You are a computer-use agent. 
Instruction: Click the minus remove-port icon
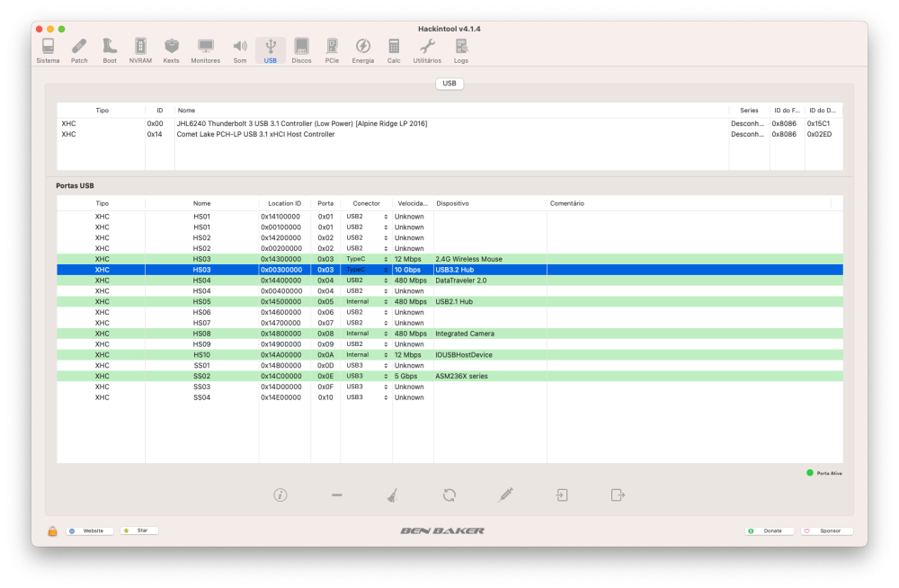click(336, 495)
